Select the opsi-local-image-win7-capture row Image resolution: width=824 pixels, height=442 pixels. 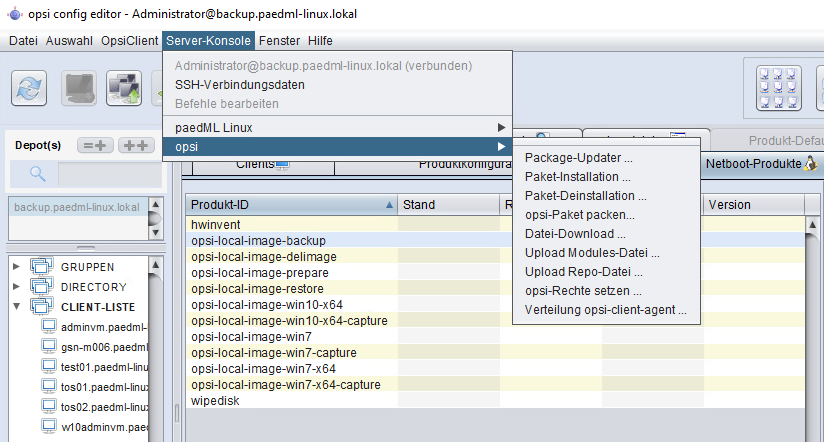pos(495,353)
